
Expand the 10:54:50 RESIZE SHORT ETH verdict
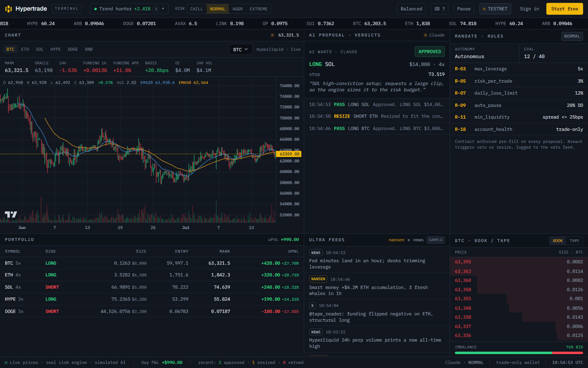tap(376, 116)
